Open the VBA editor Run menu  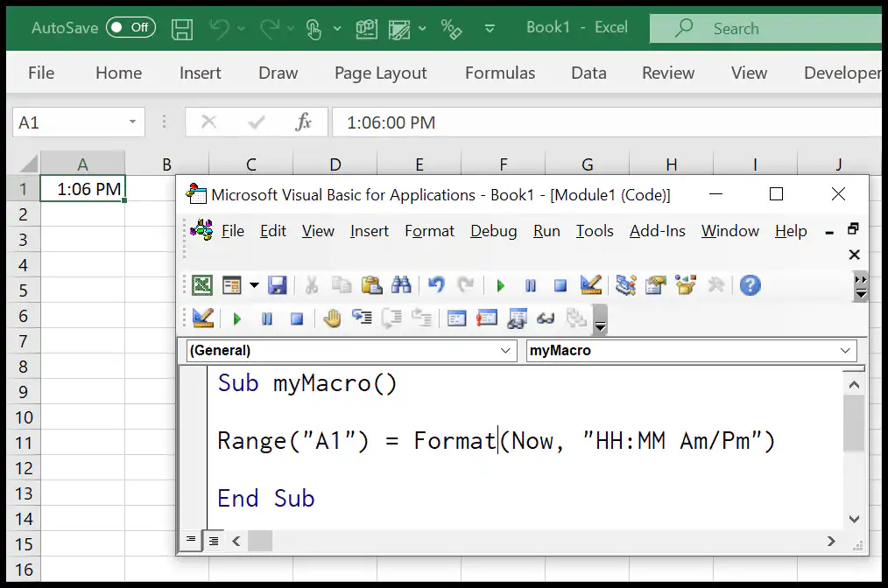546,231
